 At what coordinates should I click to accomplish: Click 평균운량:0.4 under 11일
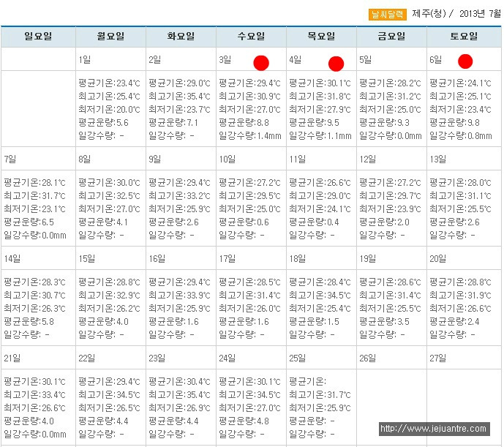coord(314,222)
